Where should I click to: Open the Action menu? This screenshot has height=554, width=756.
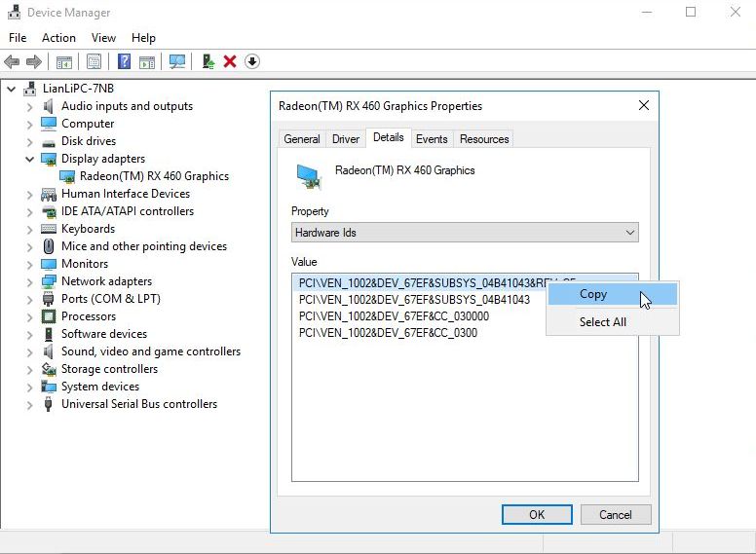pyautogui.click(x=58, y=38)
